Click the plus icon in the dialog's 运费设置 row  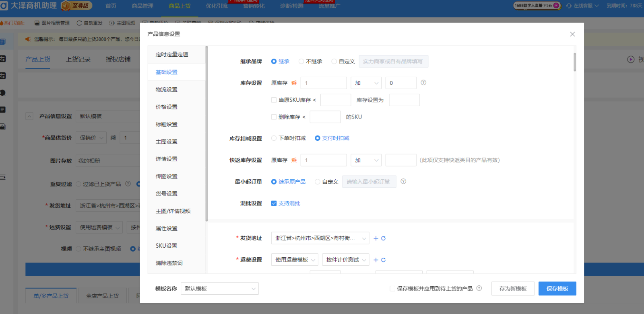[376, 260]
